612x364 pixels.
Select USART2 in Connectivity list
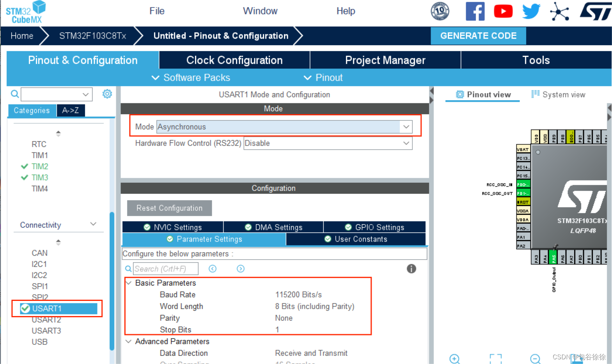point(46,320)
